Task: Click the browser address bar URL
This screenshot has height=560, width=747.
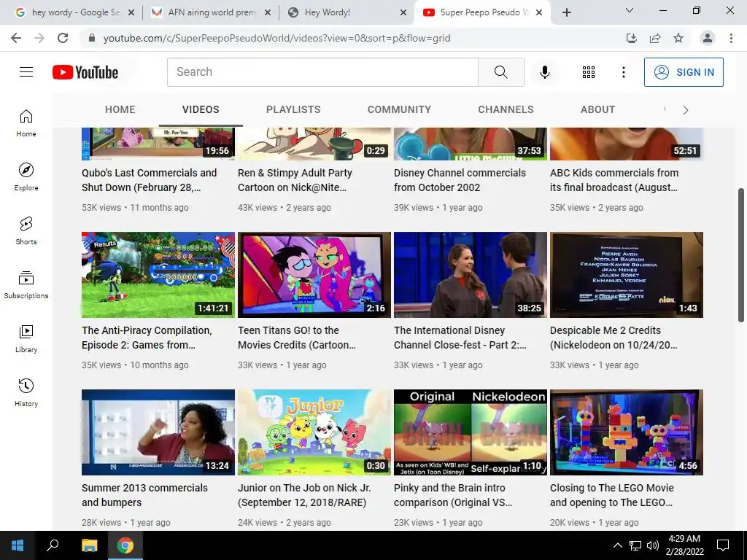Action: 276,38
